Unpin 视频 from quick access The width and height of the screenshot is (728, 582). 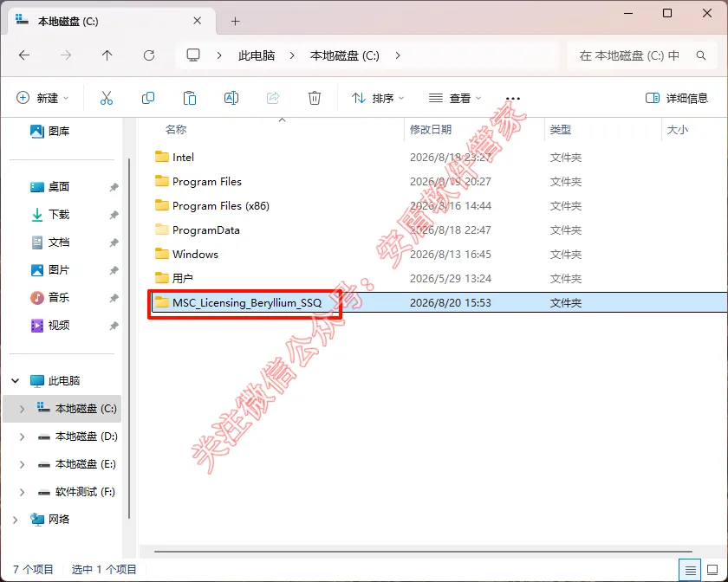[114, 326]
